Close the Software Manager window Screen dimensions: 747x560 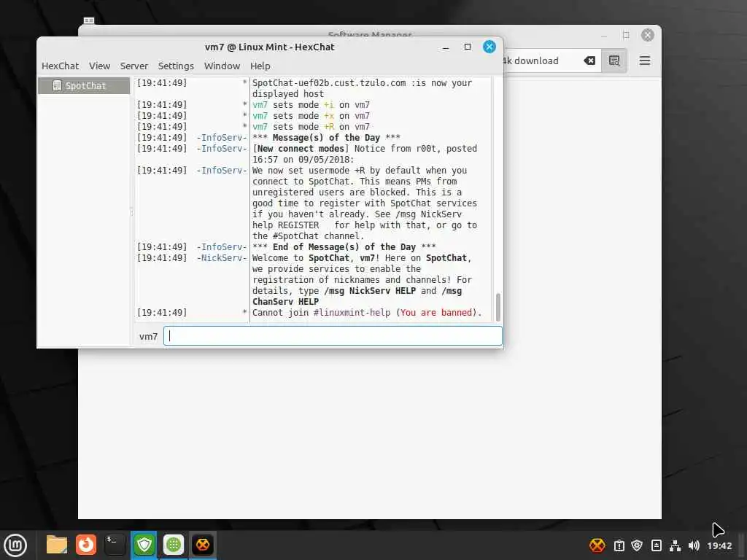[x=648, y=35]
